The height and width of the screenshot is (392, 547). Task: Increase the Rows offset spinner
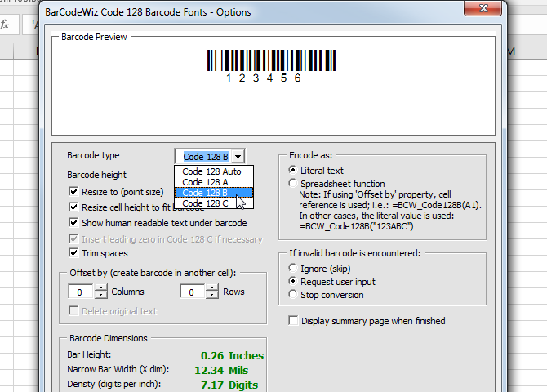(212, 288)
